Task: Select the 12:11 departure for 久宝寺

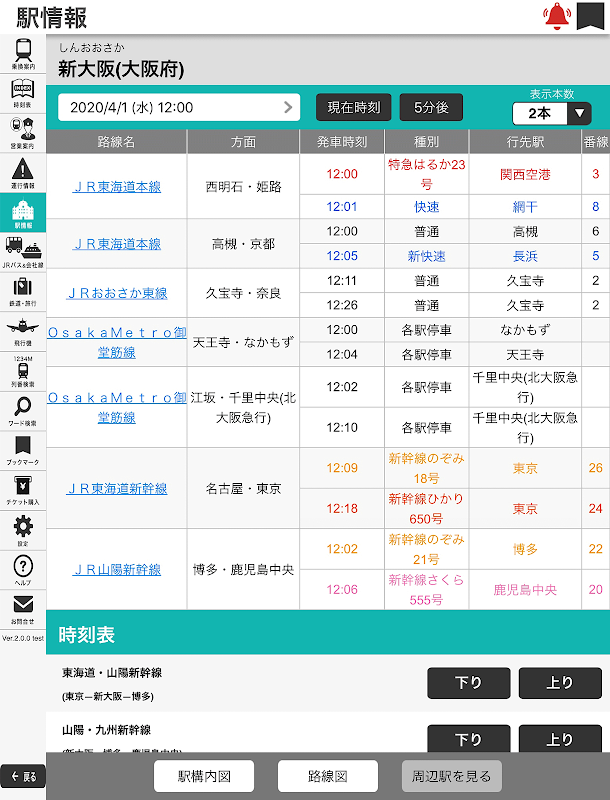Action: tap(342, 281)
